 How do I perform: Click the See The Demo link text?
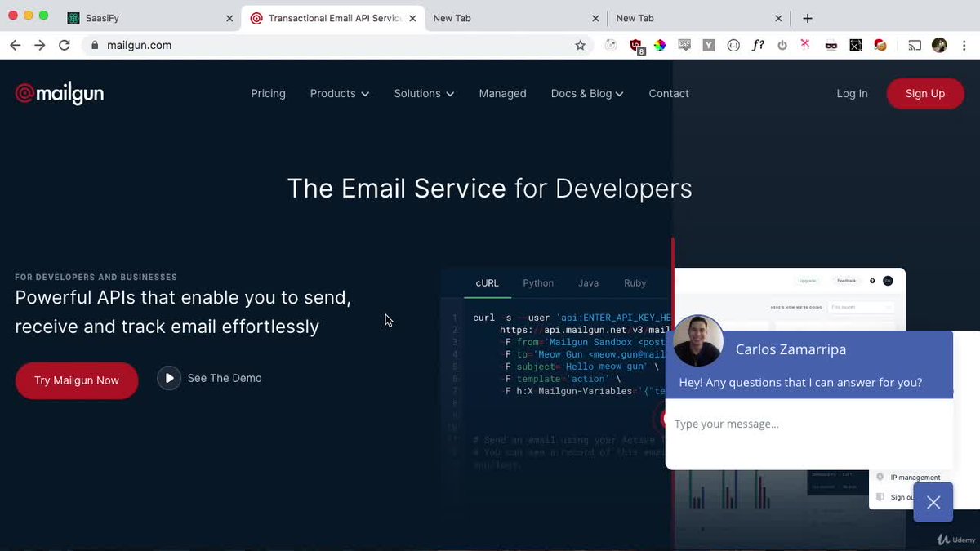pos(225,378)
